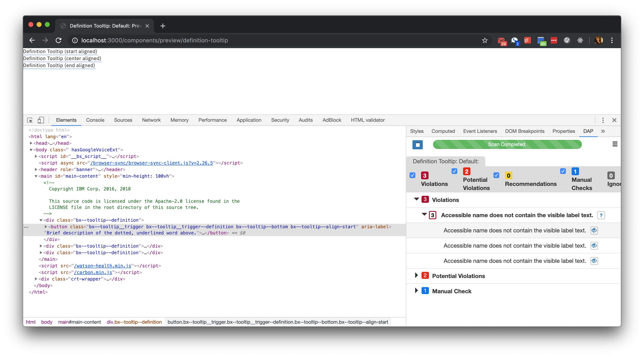Uncheck the Violations filter checkbox
The height and width of the screenshot is (357, 644).
click(412, 175)
